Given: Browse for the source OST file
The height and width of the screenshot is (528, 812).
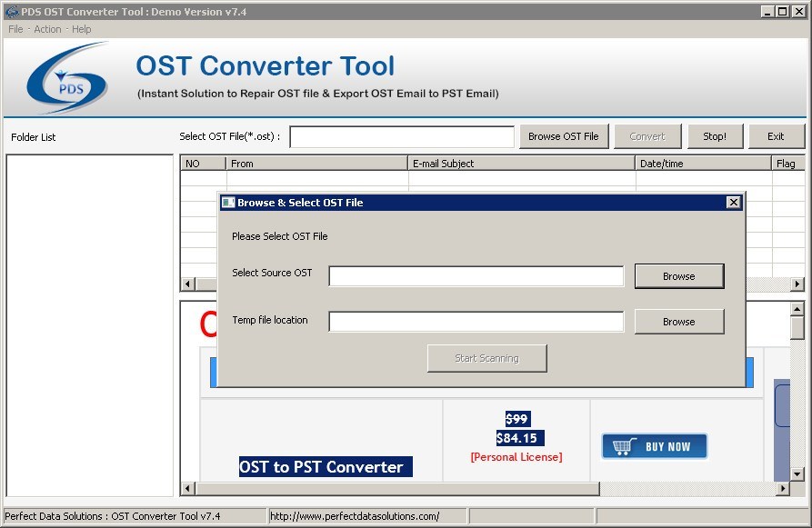Looking at the screenshot, I should [x=679, y=276].
